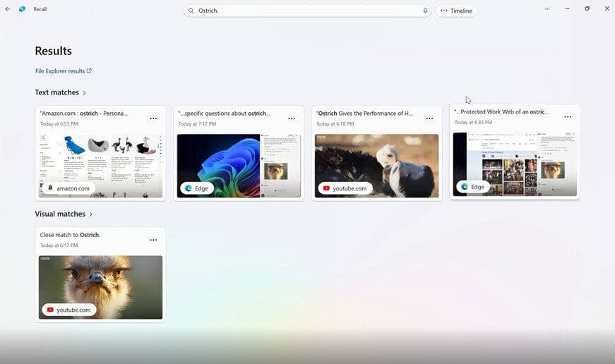The height and width of the screenshot is (364, 615).
Task: Open File Explorer results link
Action: tap(63, 71)
